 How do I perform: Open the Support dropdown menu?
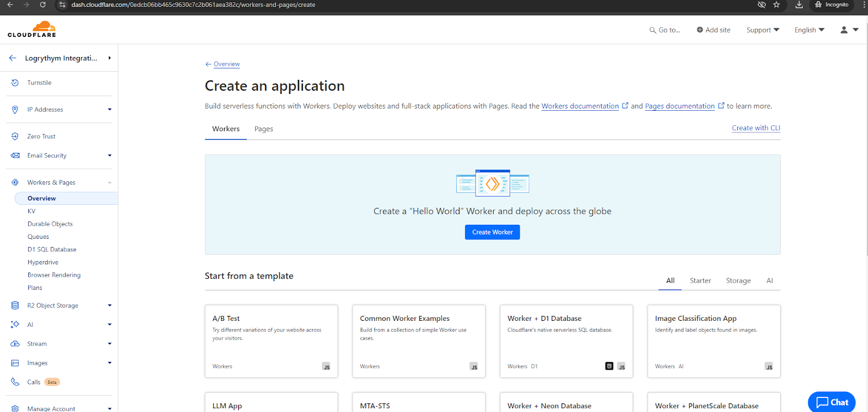[x=762, y=30]
